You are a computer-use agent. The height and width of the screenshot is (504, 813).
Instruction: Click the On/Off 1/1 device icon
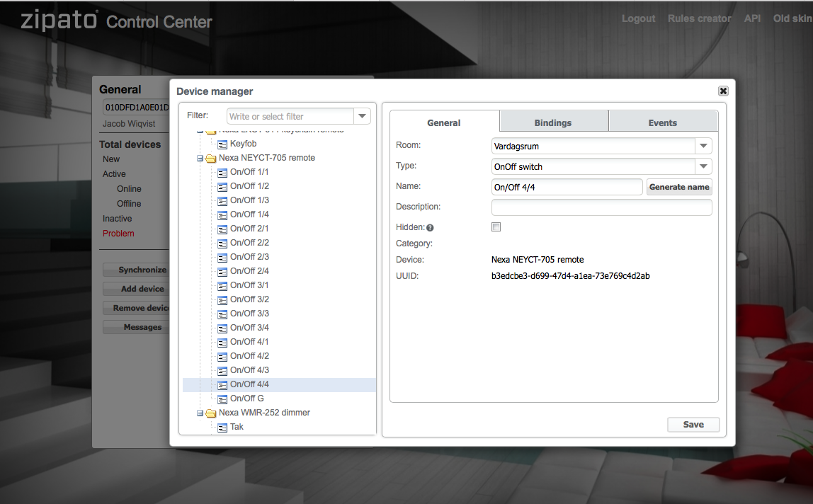point(222,172)
